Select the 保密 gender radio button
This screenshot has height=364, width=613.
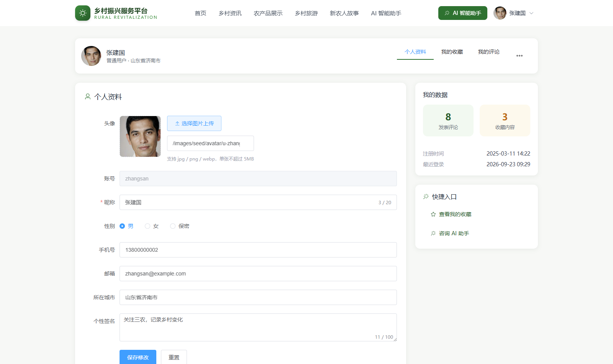(173, 226)
